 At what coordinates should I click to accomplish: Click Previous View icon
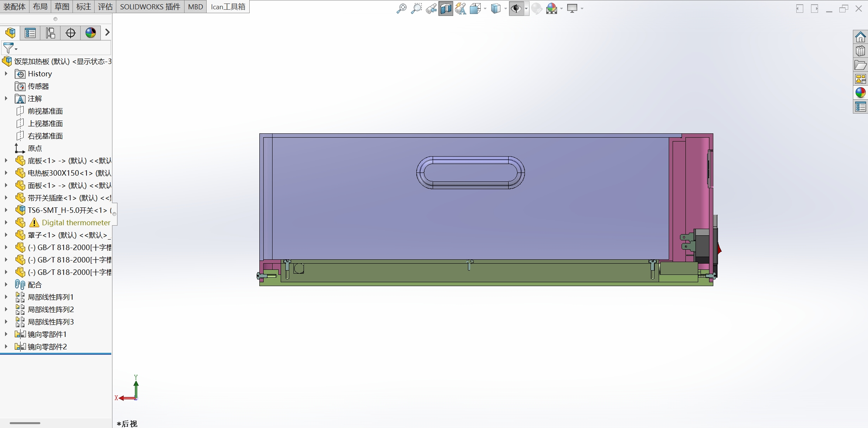431,8
